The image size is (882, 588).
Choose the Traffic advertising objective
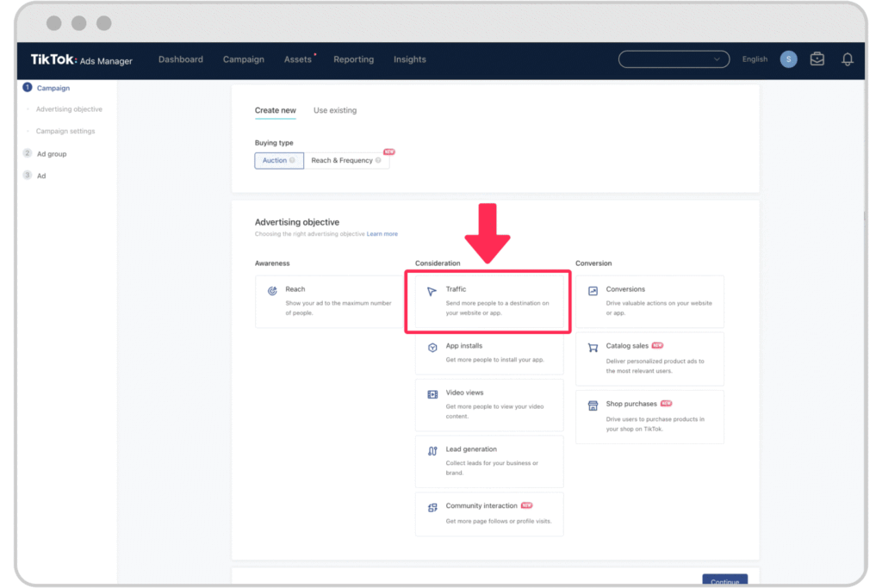click(488, 301)
